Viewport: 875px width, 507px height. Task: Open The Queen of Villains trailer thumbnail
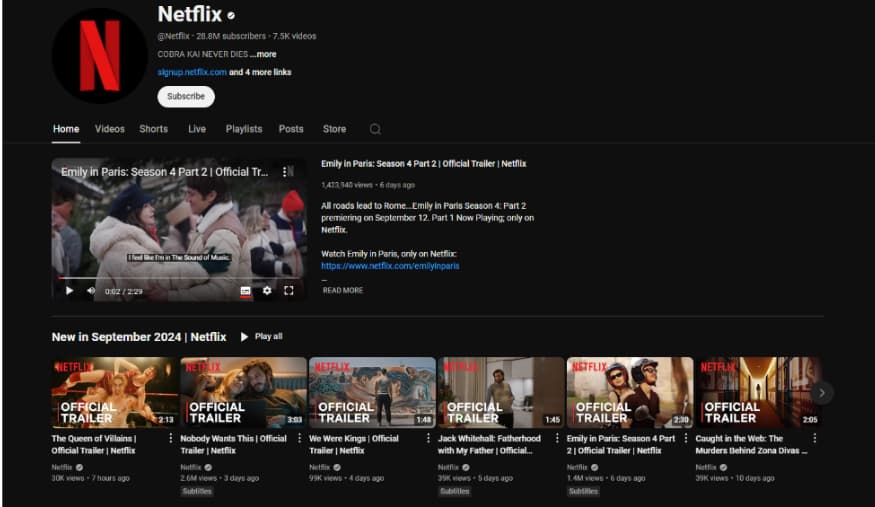(x=115, y=393)
